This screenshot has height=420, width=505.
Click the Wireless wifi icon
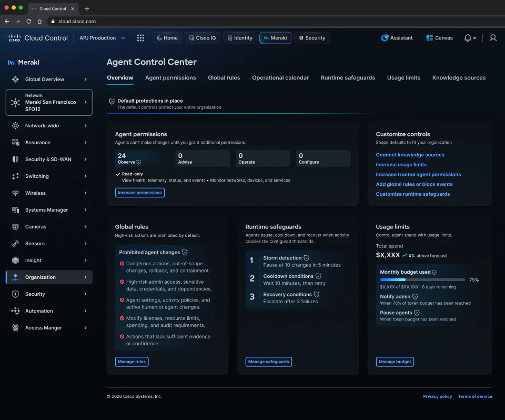pyautogui.click(x=15, y=193)
